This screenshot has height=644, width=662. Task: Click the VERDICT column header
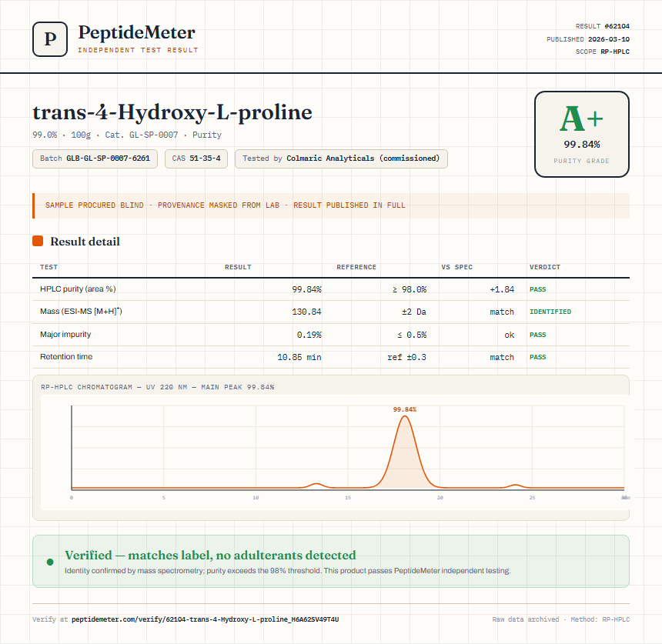click(x=545, y=267)
